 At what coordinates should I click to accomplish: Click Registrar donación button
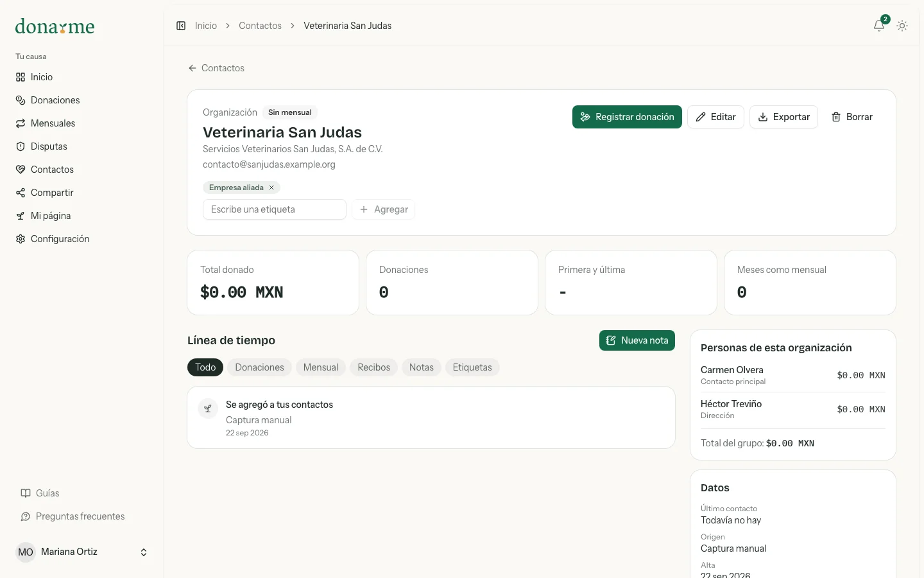tap(627, 117)
